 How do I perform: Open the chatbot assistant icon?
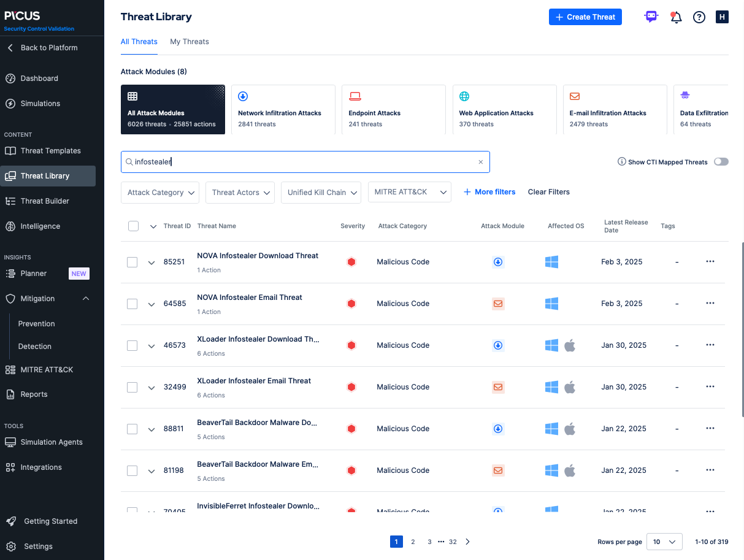(x=651, y=17)
